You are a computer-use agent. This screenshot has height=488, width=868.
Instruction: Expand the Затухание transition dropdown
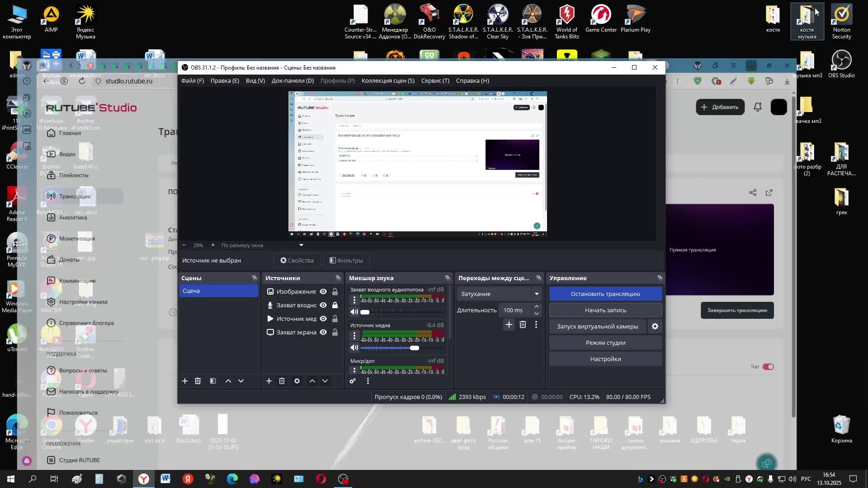click(x=537, y=294)
